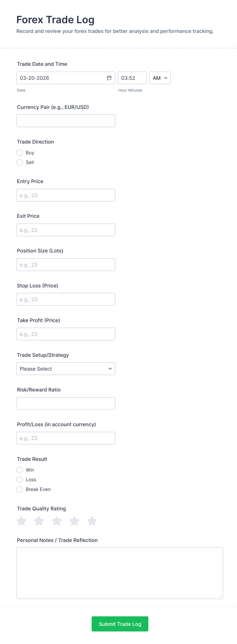The height and width of the screenshot is (644, 237).
Task: Rate trade quality one star
Action: click(x=21, y=521)
